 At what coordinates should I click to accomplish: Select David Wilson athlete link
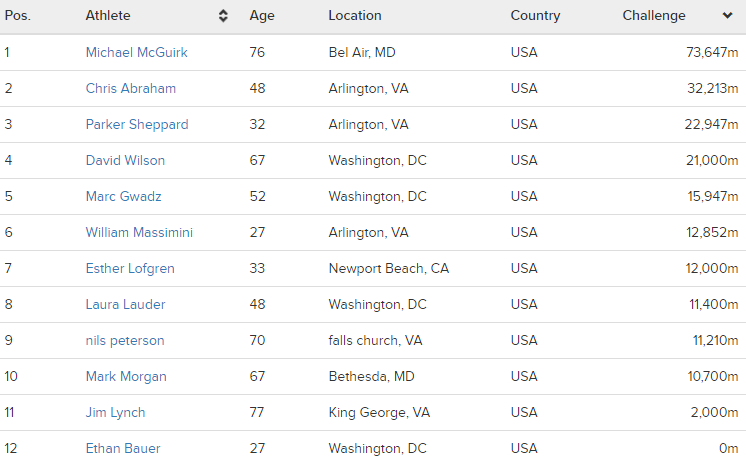125,160
